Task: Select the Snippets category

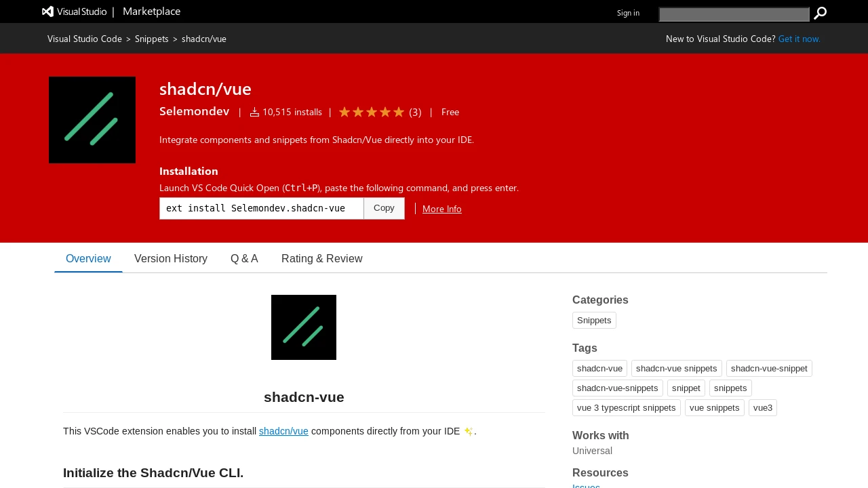Action: (x=594, y=320)
